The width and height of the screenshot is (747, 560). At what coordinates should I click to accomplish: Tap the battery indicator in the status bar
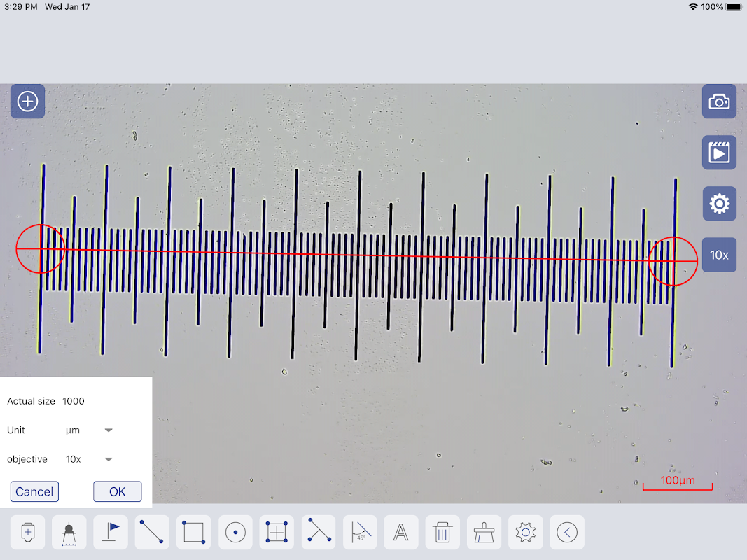(x=734, y=7)
